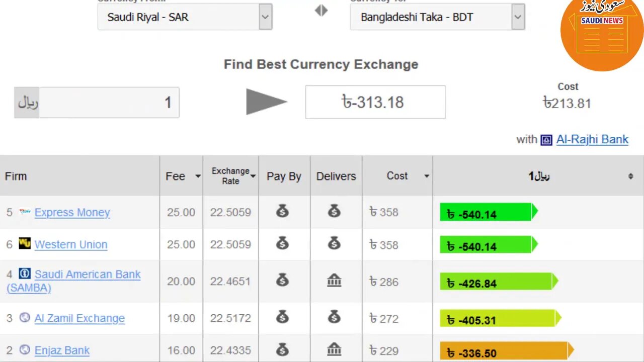
Task: Click Express Money's fee value 25.00
Action: 181,212
